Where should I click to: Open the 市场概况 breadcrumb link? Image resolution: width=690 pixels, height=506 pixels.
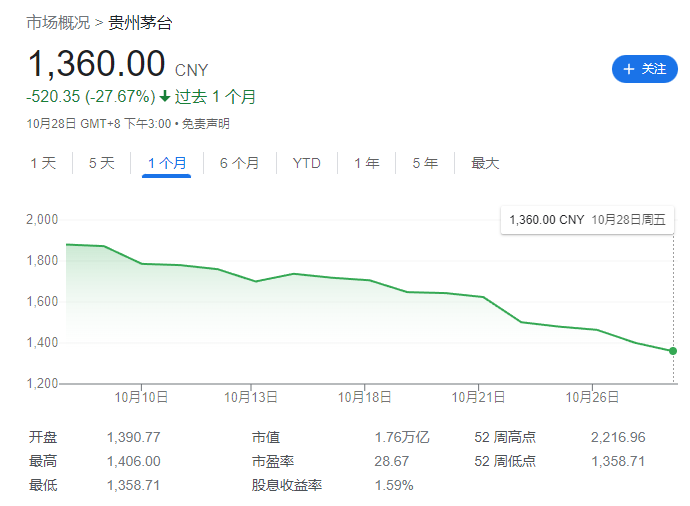coord(58,22)
